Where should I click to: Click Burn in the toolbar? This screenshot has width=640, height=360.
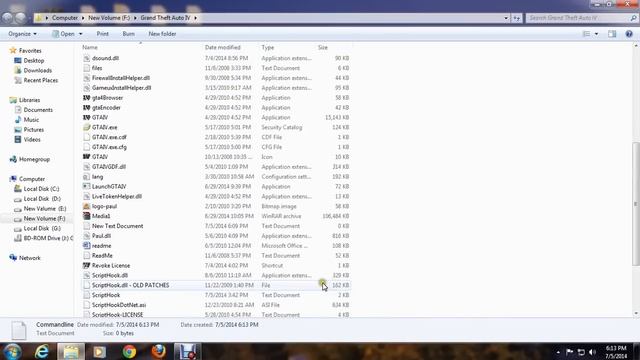(129, 34)
